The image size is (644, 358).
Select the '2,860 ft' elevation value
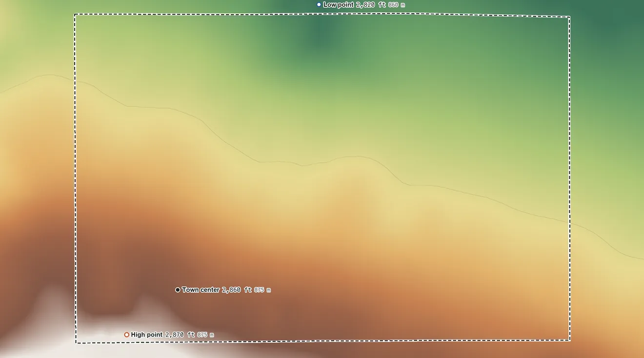click(x=237, y=290)
